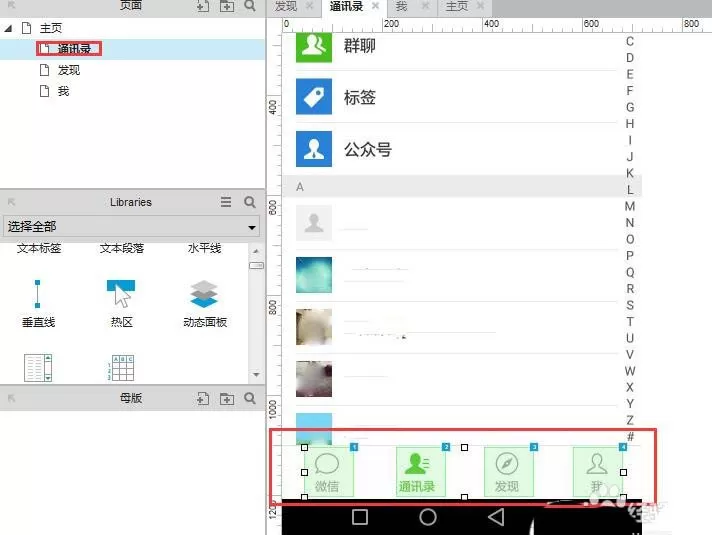Open the Libraries panel hamburger menu
This screenshot has height=535, width=712.
coord(226,202)
